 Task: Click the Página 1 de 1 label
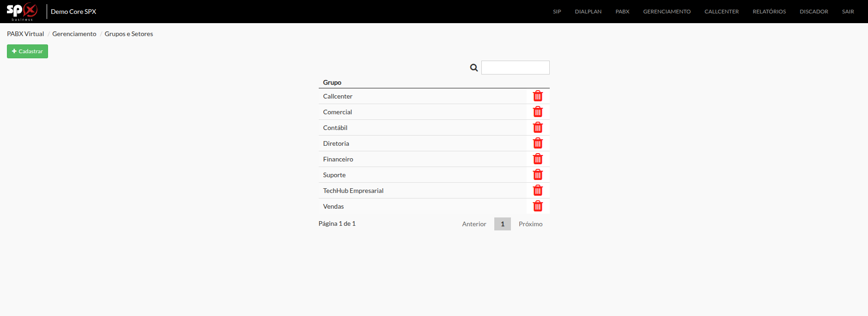(337, 223)
